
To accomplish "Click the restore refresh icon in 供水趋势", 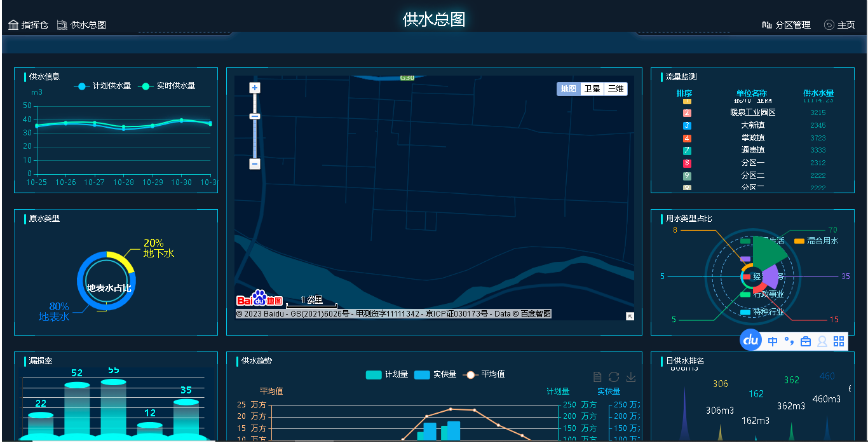I will [x=614, y=377].
